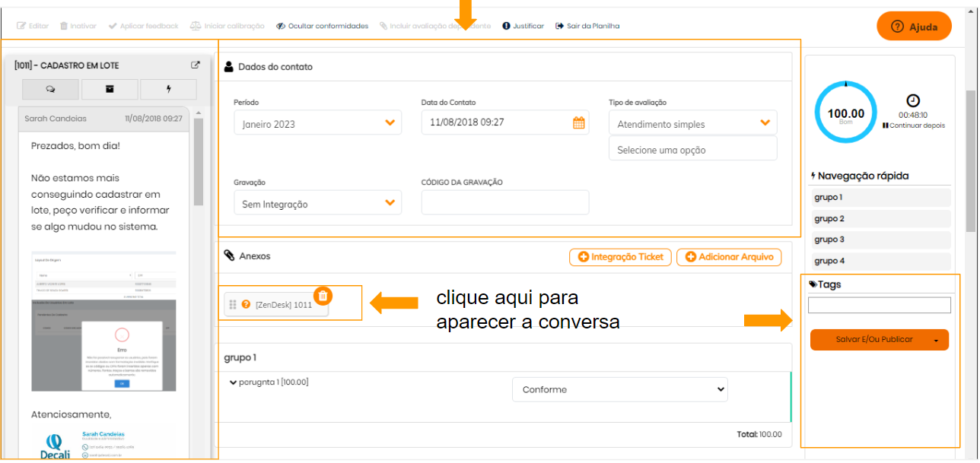Jump to grupo 3 in quick navigation
The width and height of the screenshot is (980, 463).
[x=881, y=239]
